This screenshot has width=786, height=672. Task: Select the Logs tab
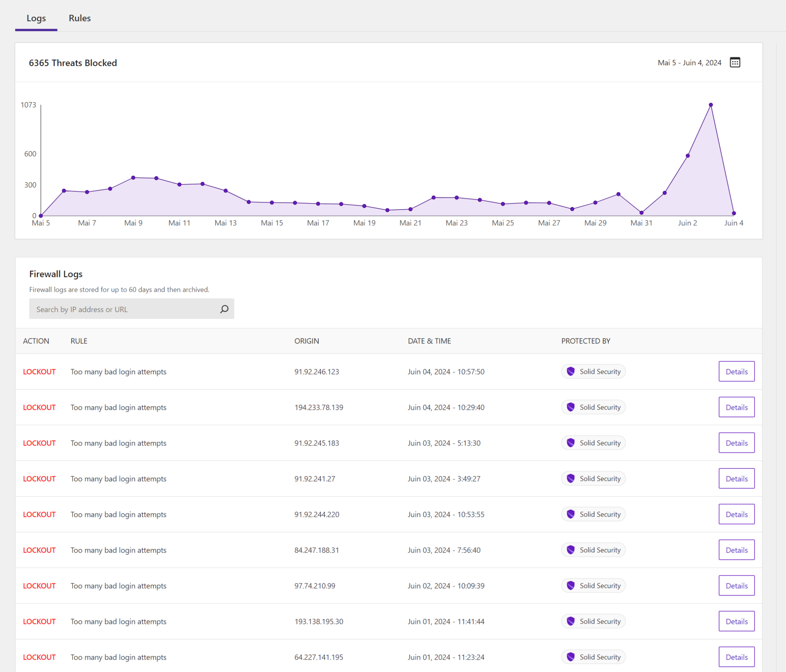(x=36, y=18)
